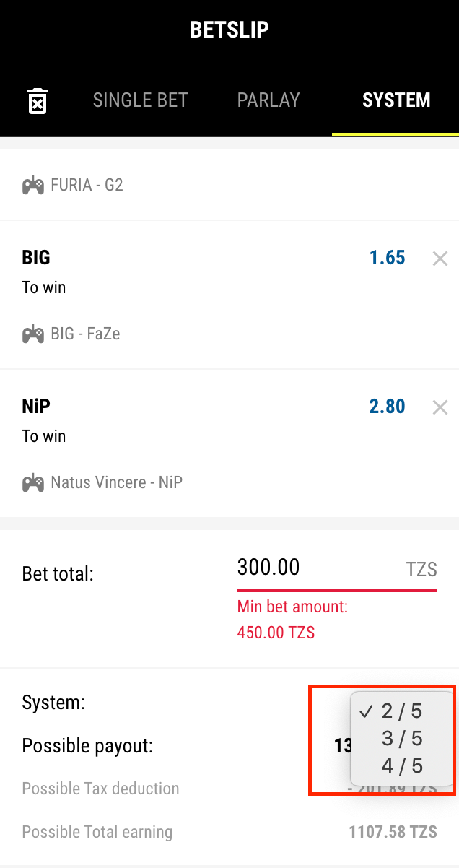Choose the 3 / 5 system option

tap(401, 738)
